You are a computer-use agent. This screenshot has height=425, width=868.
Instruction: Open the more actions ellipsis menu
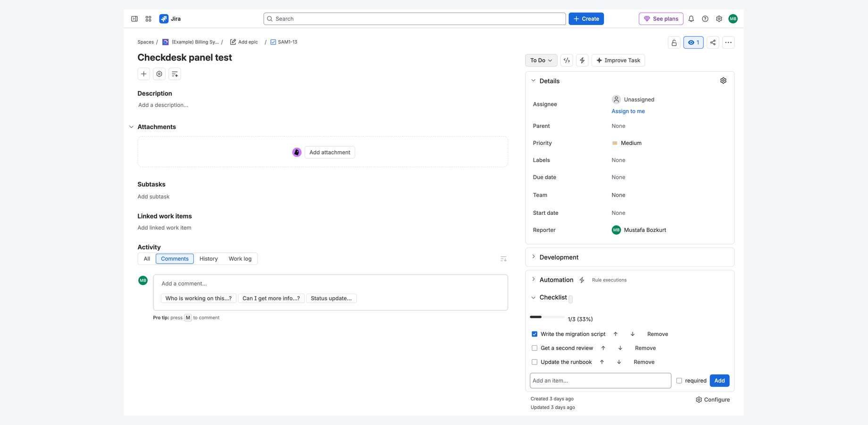(x=728, y=42)
